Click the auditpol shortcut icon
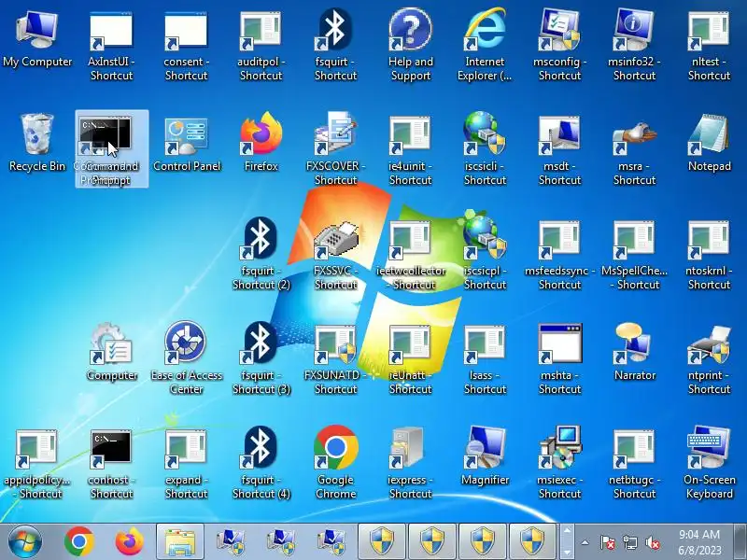This screenshot has width=747, height=560. coord(261,45)
